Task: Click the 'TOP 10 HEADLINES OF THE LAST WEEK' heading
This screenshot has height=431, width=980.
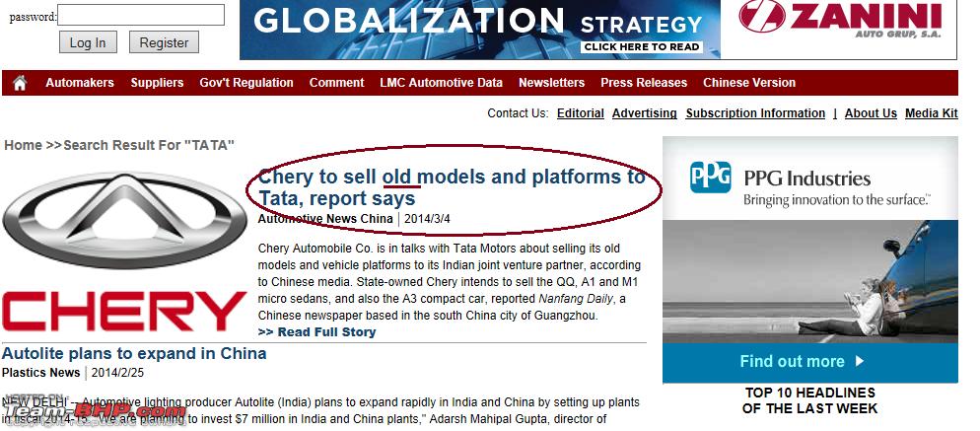Action: tap(810, 401)
